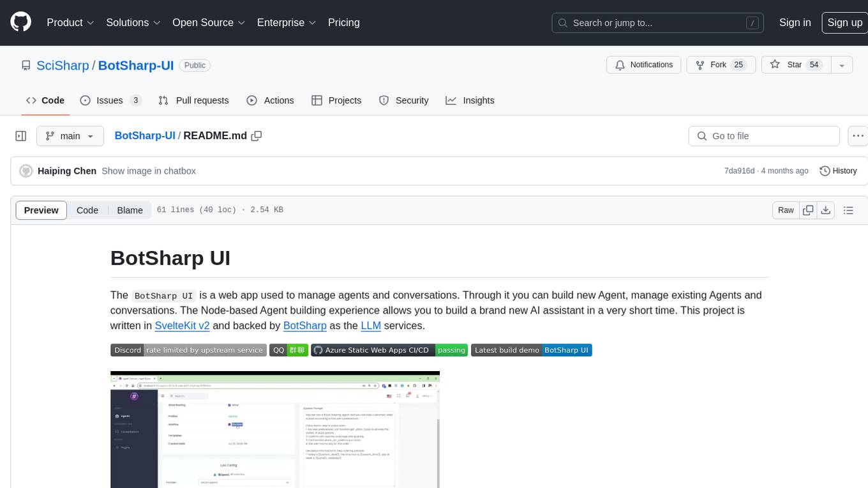
Task: Open the BotSharp link in README
Action: tap(305, 325)
